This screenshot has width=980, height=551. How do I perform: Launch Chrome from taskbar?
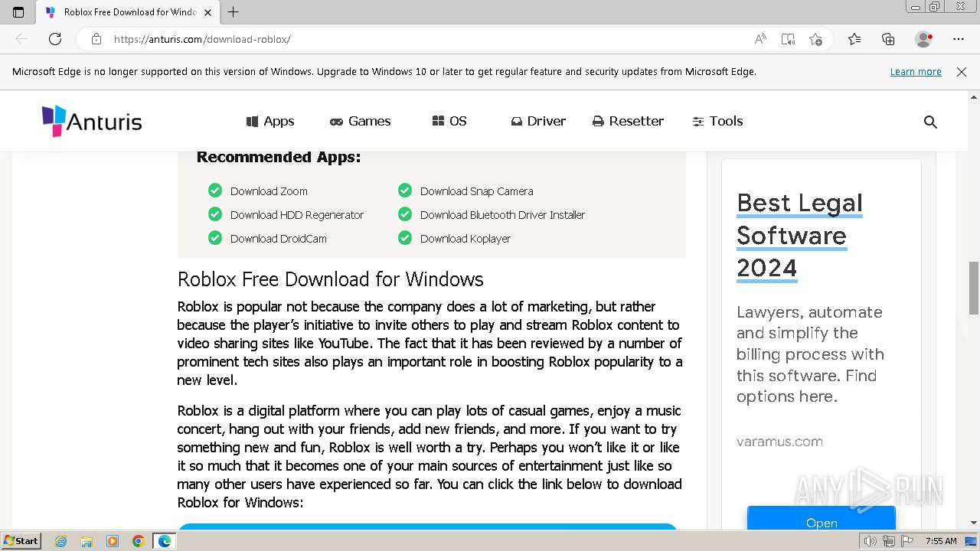point(138,541)
